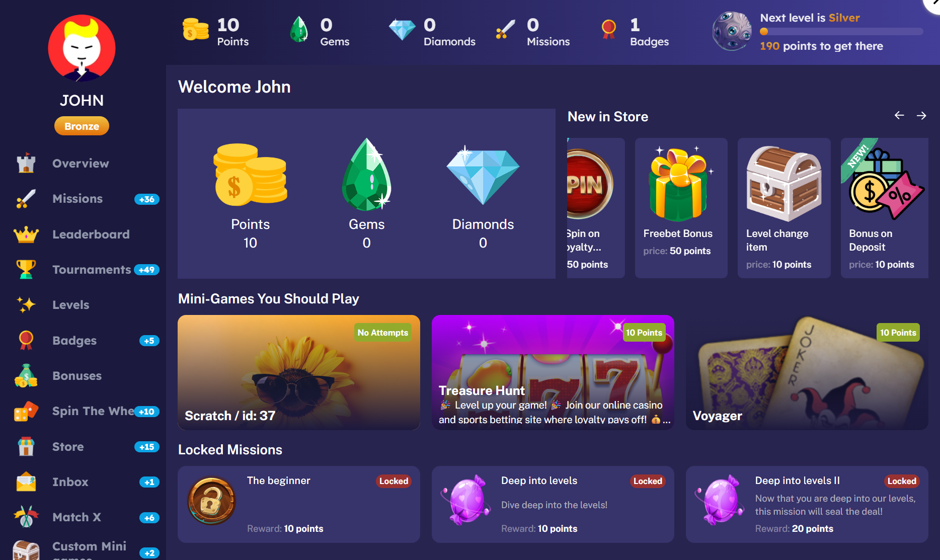This screenshot has height=560, width=940.
Task: Open the Overview castle icon
Action: coord(26,163)
